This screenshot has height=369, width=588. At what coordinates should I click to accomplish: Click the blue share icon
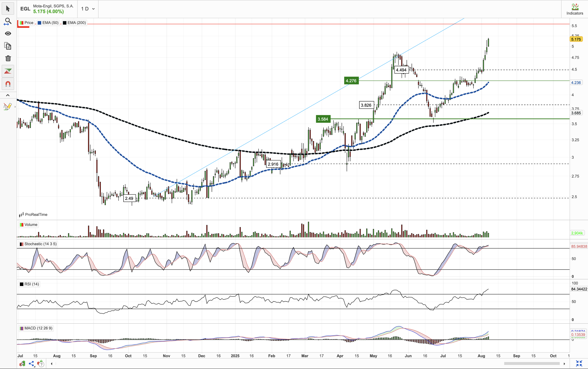coord(32,364)
